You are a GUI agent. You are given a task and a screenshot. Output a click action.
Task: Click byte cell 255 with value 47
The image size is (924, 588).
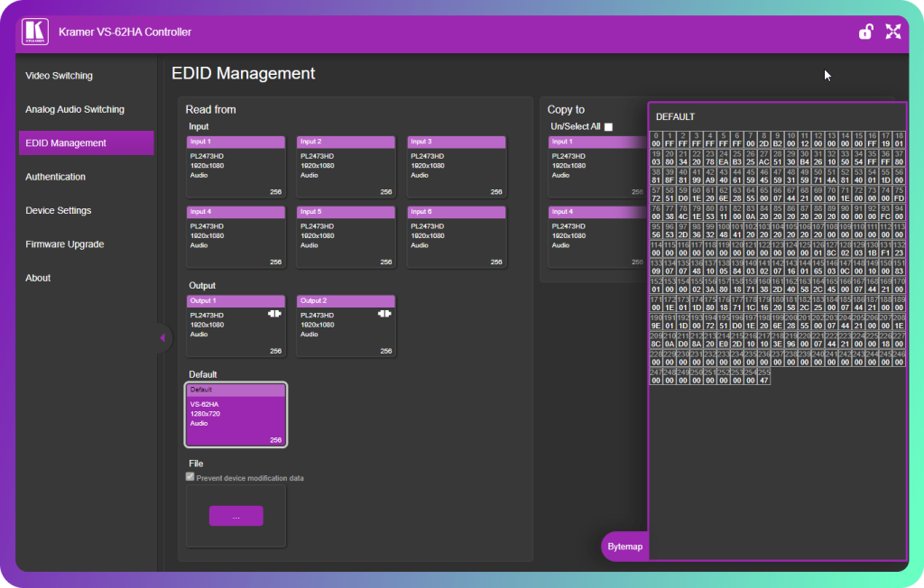763,376
